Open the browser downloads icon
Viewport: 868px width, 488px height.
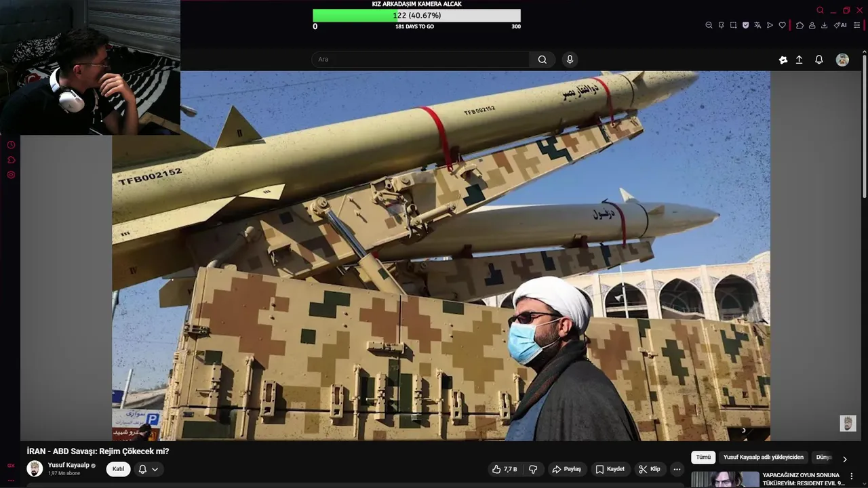(824, 25)
